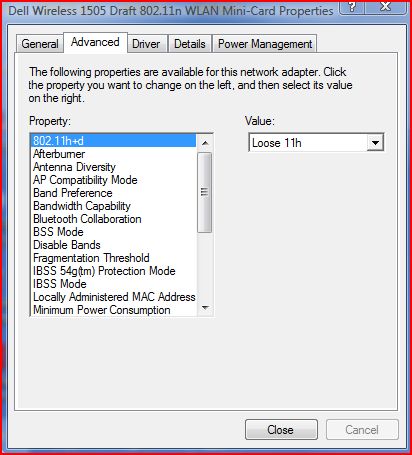Screen dimensions: 412x455
Task: Choose Bandwidth Capability property
Action: click(x=113, y=206)
